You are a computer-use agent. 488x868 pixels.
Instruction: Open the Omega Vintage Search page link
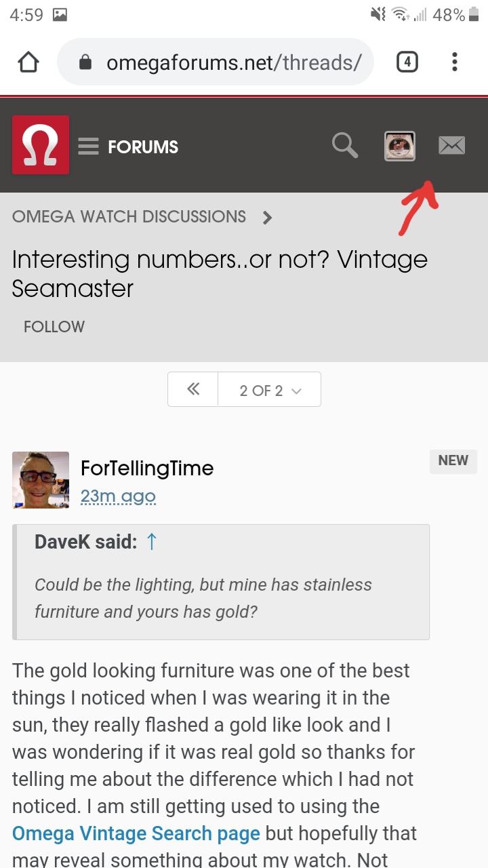coord(136,833)
